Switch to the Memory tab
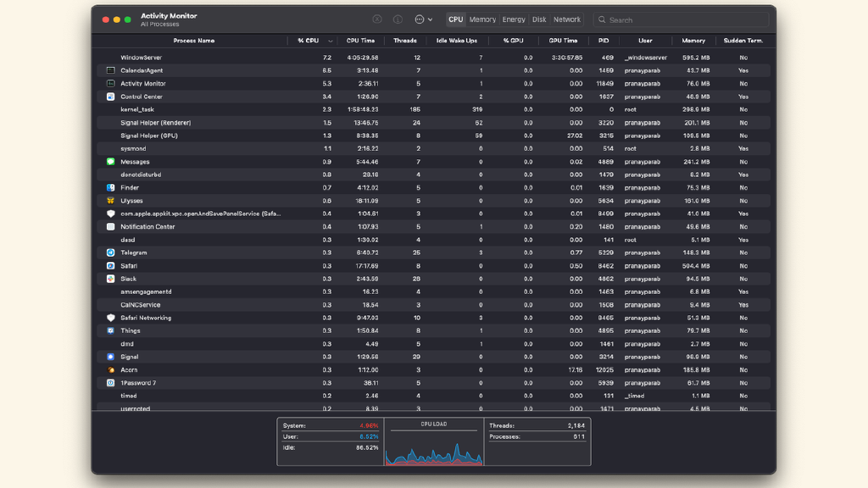This screenshot has width=868, height=488. click(482, 19)
